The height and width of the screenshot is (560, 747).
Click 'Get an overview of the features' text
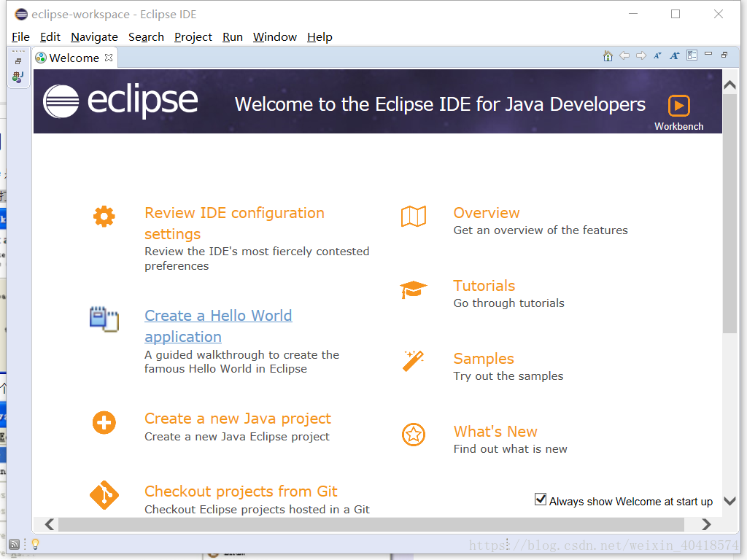[541, 230]
